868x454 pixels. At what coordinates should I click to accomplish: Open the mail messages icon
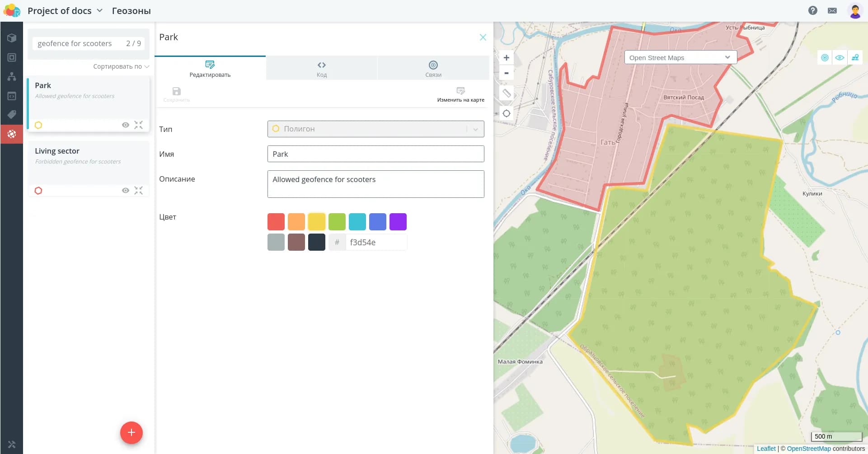(832, 10)
